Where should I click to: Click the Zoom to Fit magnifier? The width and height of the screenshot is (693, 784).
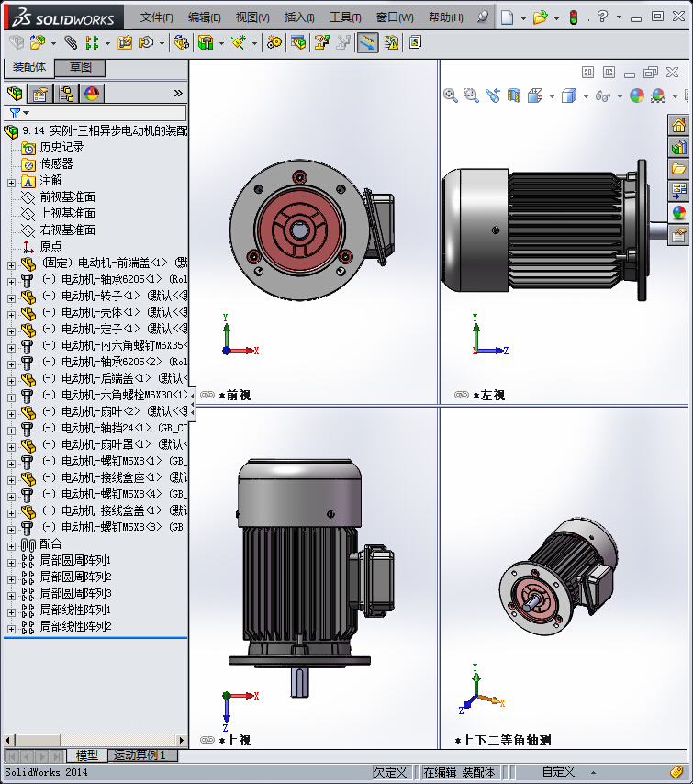pos(451,95)
